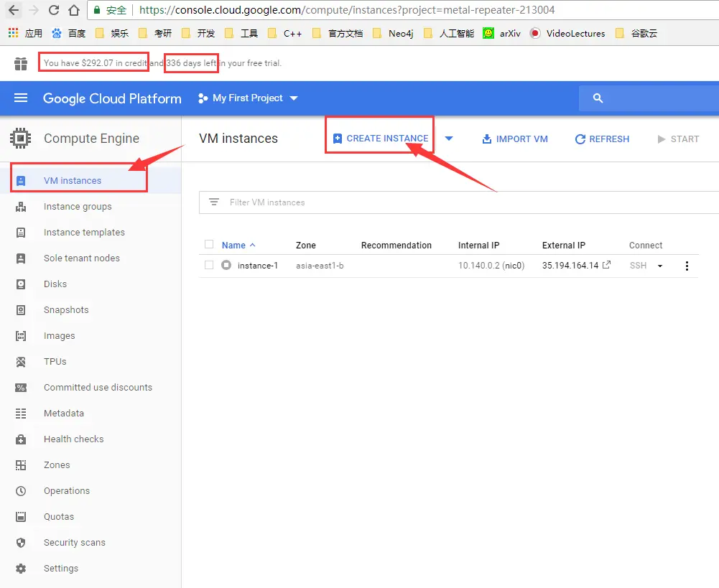Open Committed use discounts page
Viewport: 719px width, 588px height.
[x=98, y=388]
